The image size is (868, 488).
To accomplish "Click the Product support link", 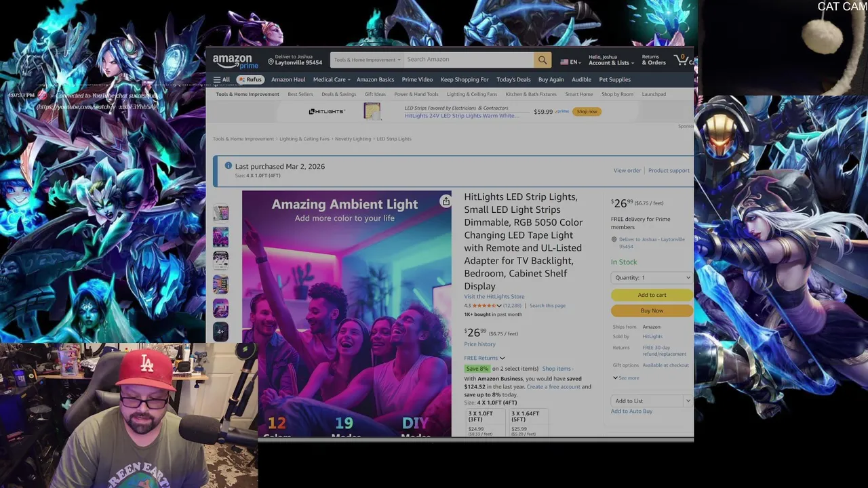I will click(x=669, y=171).
